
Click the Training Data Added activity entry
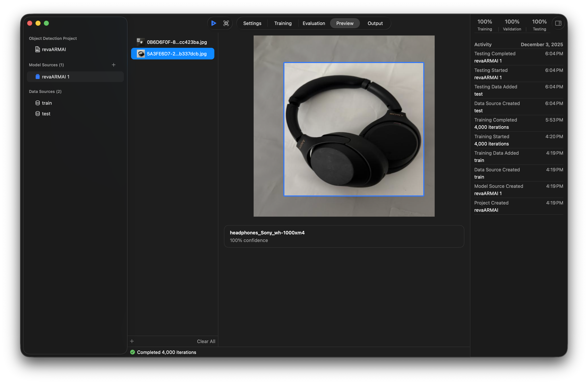click(519, 156)
